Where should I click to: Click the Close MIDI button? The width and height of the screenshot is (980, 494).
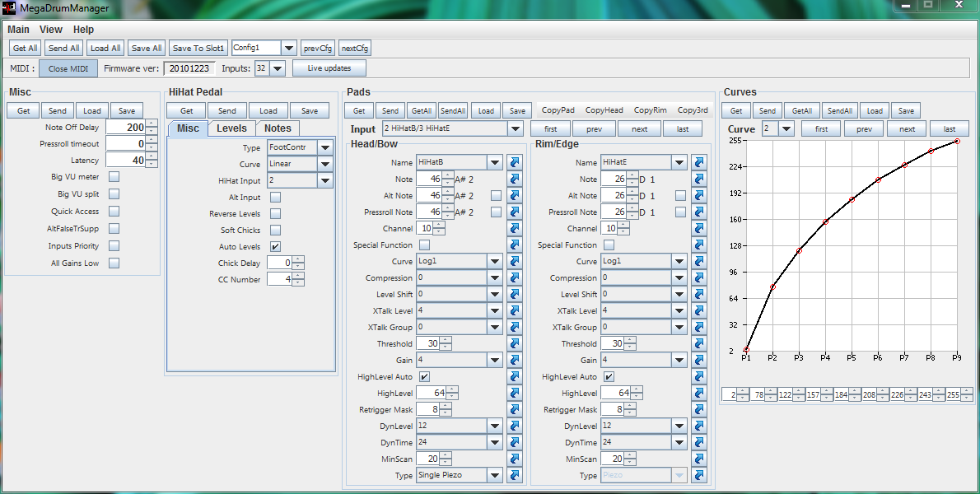coord(69,68)
